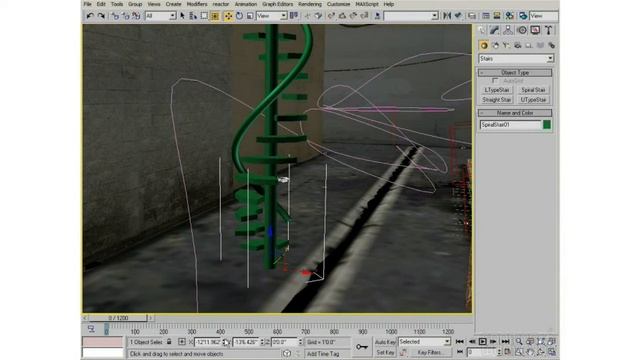
Task: Click the Mirror tool icon
Action: [x=447, y=16]
